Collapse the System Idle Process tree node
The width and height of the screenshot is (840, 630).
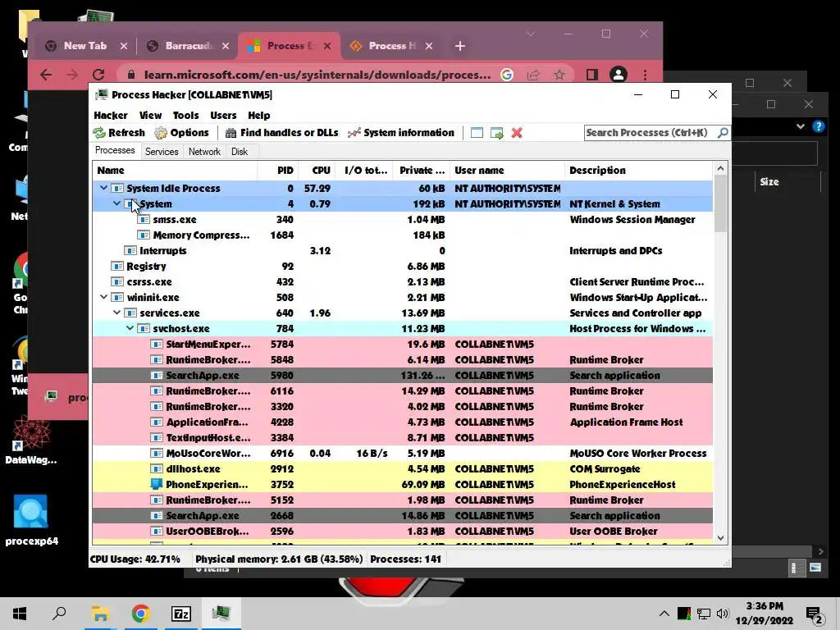pyautogui.click(x=103, y=188)
